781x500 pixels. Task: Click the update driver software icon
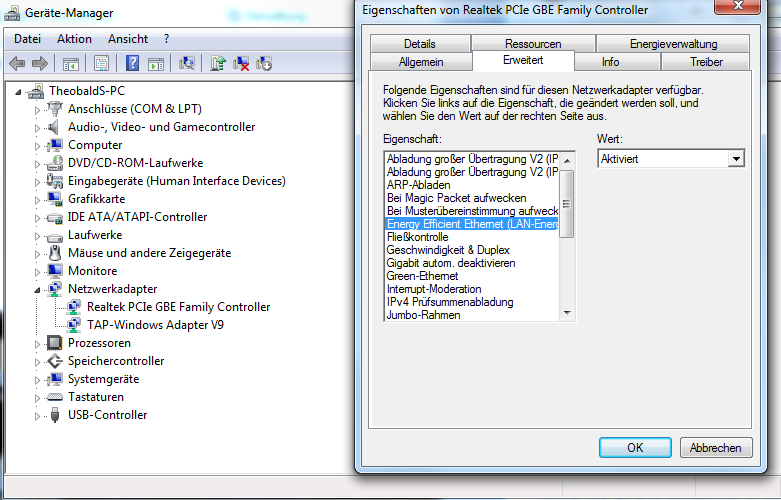tap(218, 64)
